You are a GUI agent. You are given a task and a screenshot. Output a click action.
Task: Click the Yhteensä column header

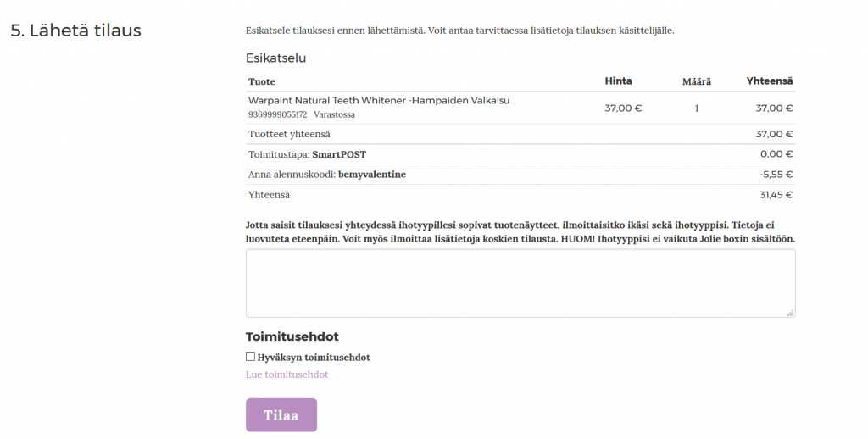click(x=769, y=81)
